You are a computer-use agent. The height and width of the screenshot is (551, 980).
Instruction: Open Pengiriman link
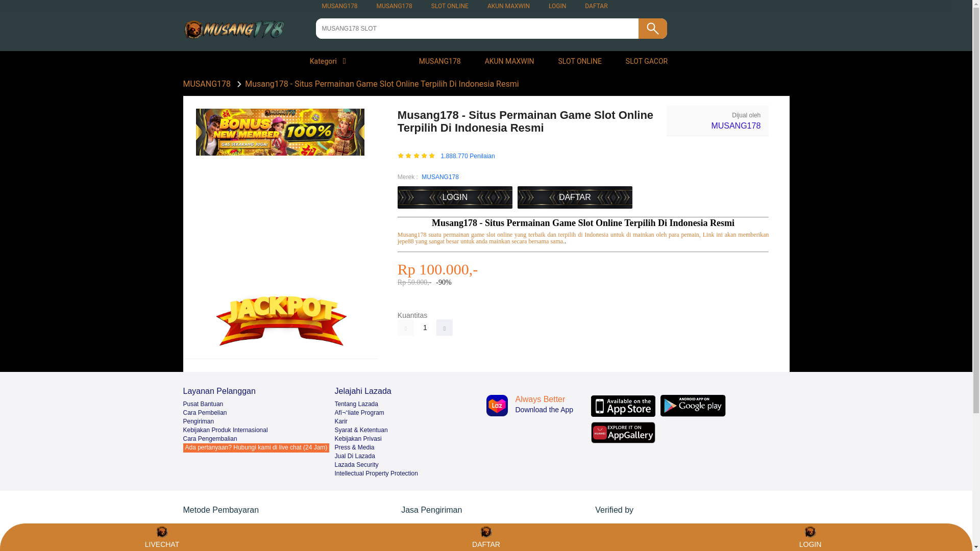pos(198,421)
